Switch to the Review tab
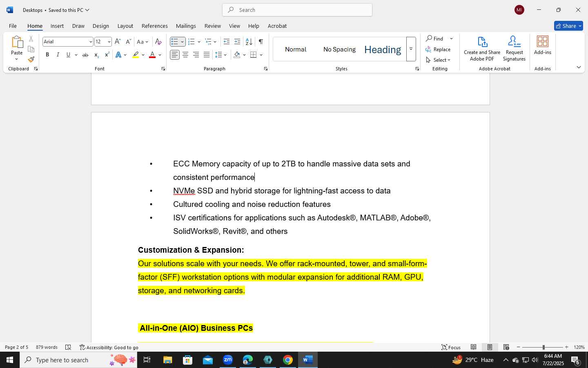The width and height of the screenshot is (588, 368). pyautogui.click(x=213, y=26)
